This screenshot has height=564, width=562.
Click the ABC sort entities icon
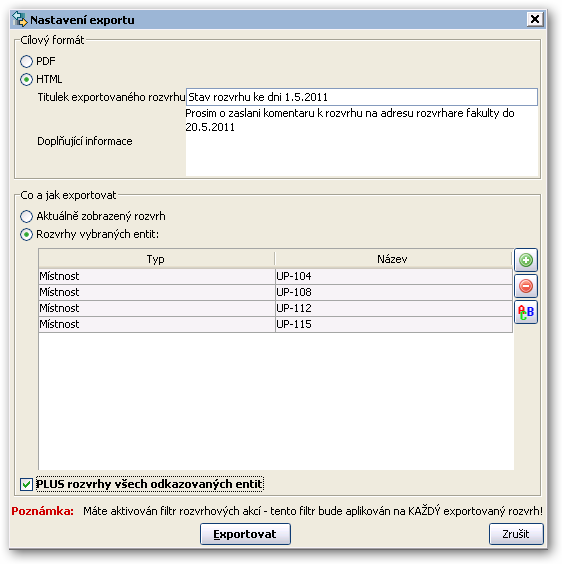(526, 312)
